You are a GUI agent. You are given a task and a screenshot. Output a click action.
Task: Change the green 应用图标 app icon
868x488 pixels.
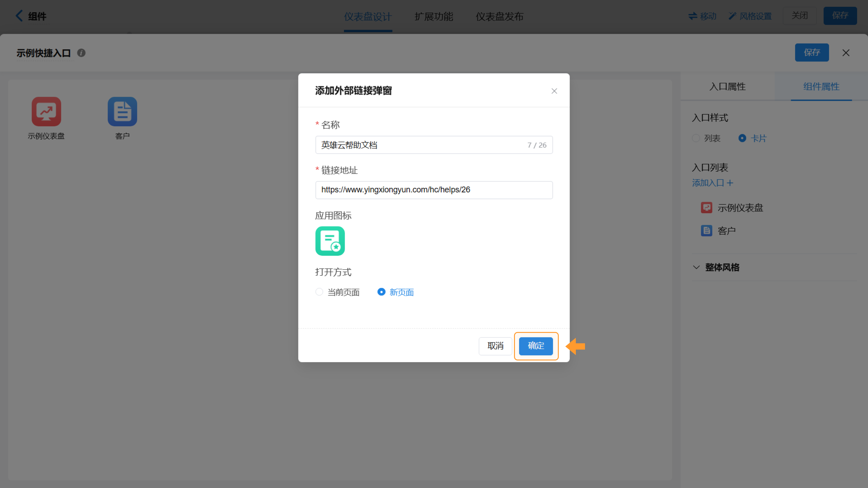coord(330,241)
